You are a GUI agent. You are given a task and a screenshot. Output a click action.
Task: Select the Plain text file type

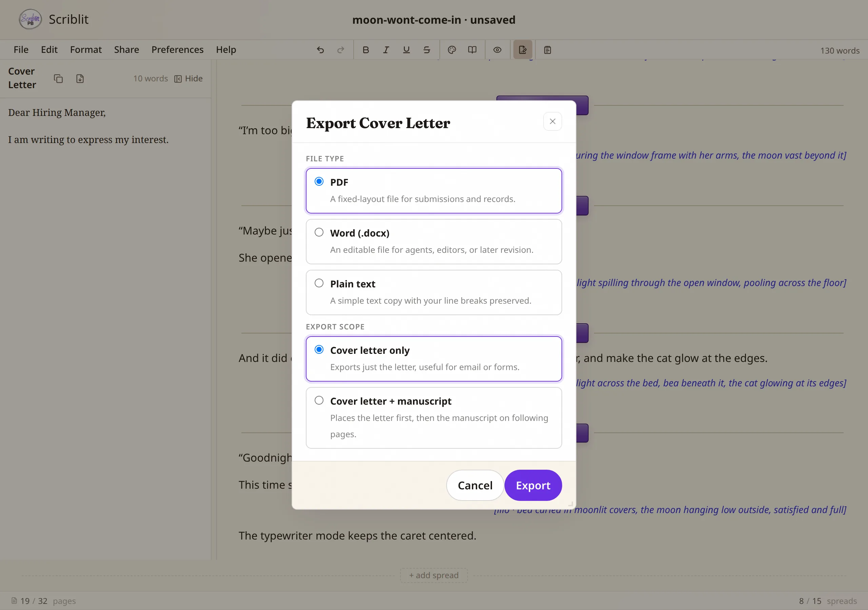point(434,292)
